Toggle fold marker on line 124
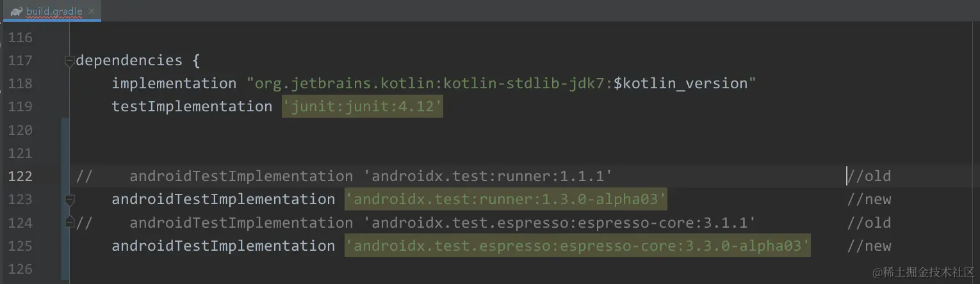Screen dimensions: 980x284 (x=69, y=223)
